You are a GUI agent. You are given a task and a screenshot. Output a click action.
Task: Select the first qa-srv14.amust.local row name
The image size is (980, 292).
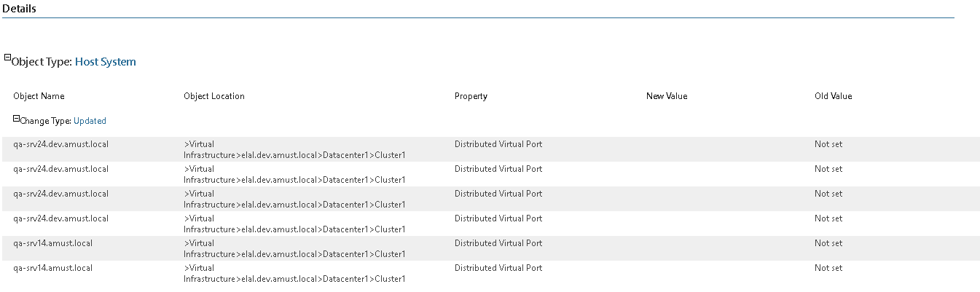pyautogui.click(x=52, y=243)
